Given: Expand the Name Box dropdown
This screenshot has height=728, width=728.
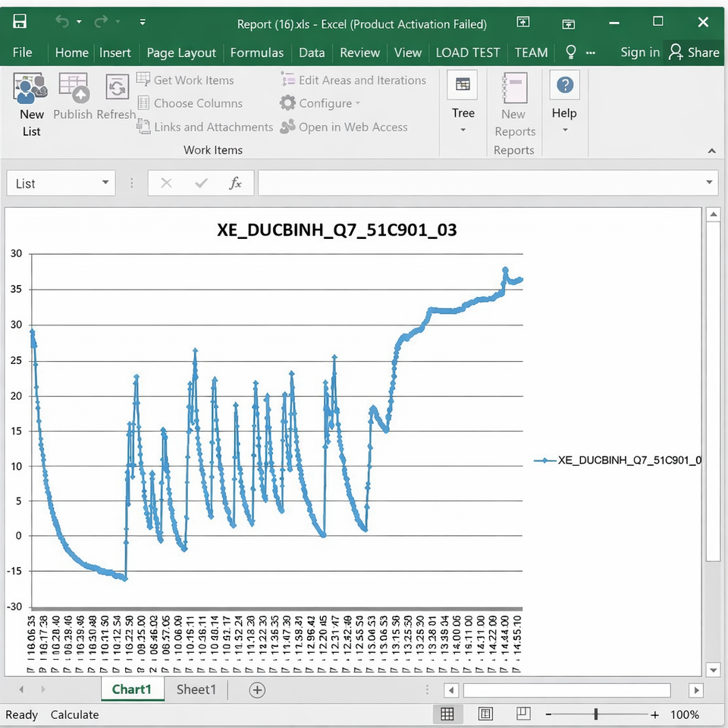Looking at the screenshot, I should pos(105,184).
